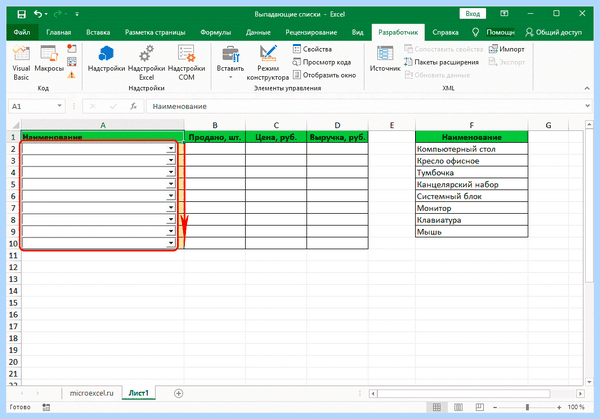Image resolution: width=600 pixels, height=419 pixels.
Task: Select column F header
Action: pyautogui.click(x=471, y=125)
